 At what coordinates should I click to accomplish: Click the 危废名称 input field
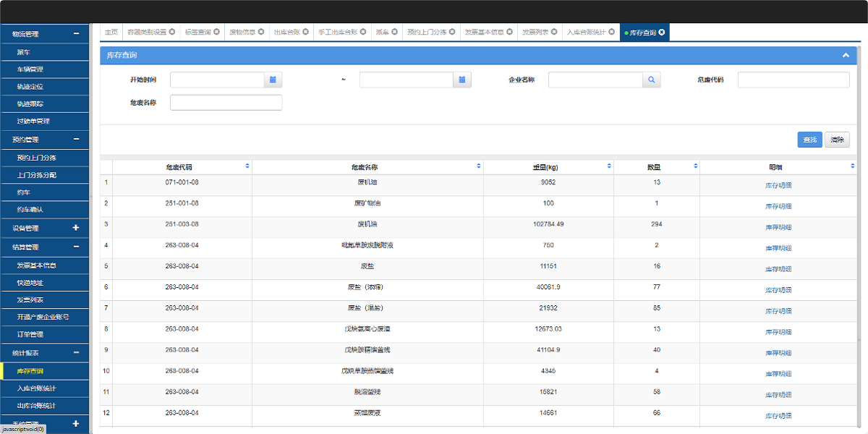pos(226,103)
